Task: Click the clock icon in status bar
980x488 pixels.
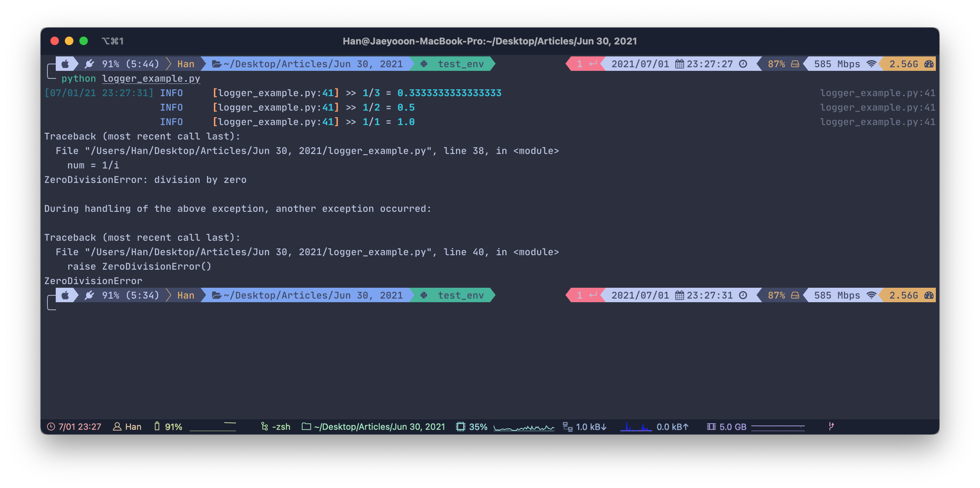Action: click(x=51, y=427)
